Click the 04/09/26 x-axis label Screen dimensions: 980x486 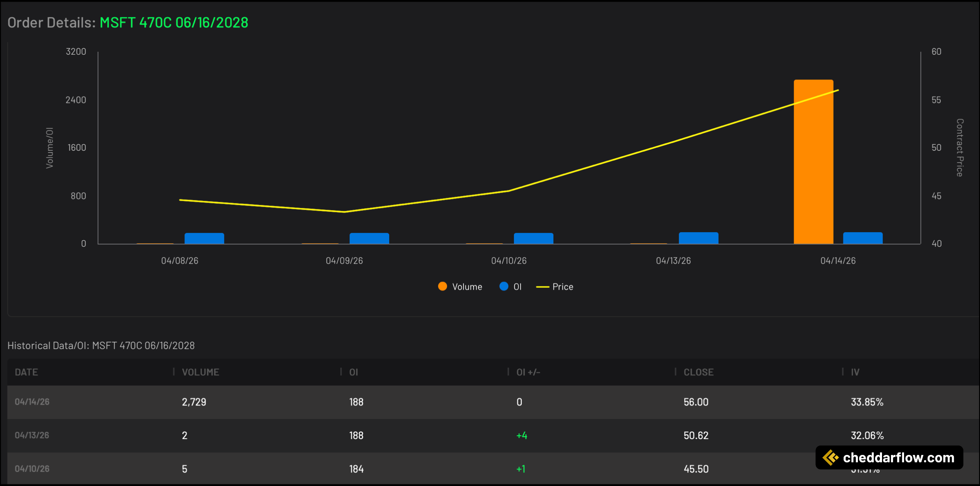pos(344,261)
